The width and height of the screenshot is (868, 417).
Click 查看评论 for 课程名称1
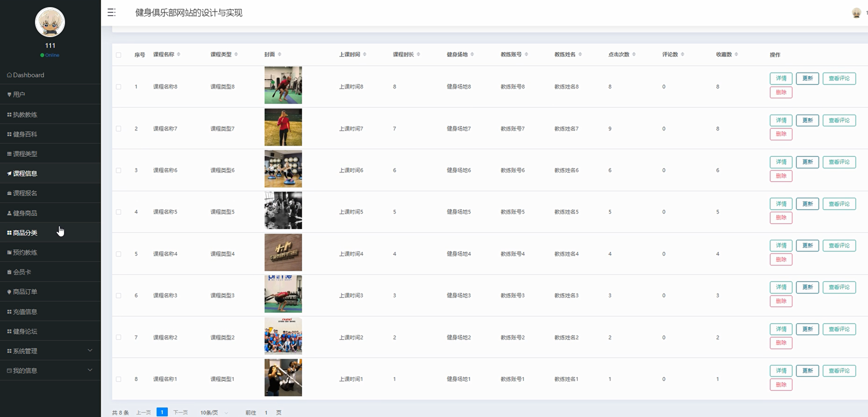[839, 371]
